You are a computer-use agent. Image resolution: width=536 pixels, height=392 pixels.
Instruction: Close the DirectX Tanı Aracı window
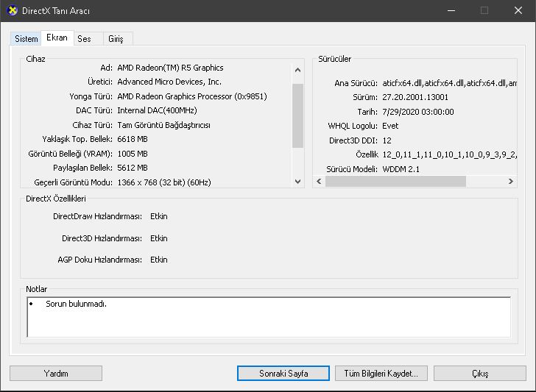518,10
